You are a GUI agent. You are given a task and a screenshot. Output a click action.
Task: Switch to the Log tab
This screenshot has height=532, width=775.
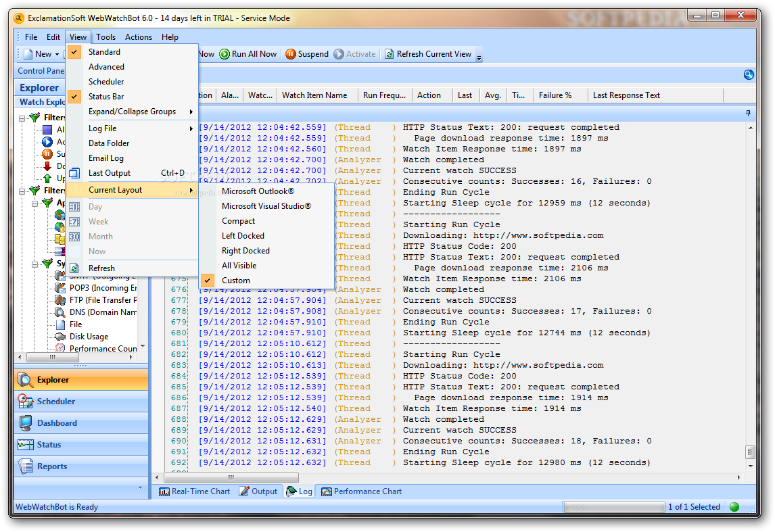click(300, 491)
